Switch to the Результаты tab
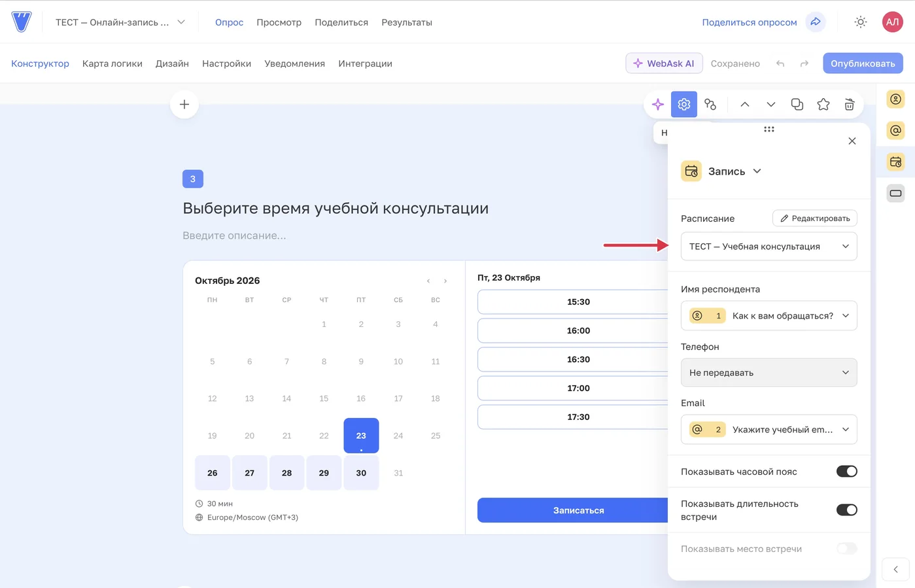The width and height of the screenshot is (915, 588). [407, 22]
